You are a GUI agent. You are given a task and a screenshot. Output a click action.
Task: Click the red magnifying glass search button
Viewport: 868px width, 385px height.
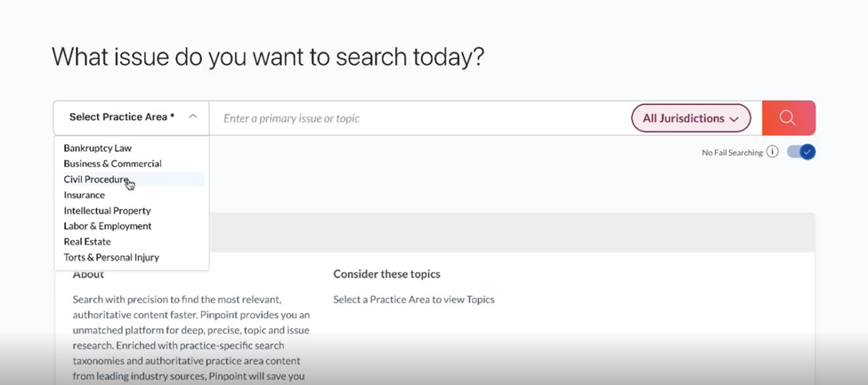click(x=788, y=118)
